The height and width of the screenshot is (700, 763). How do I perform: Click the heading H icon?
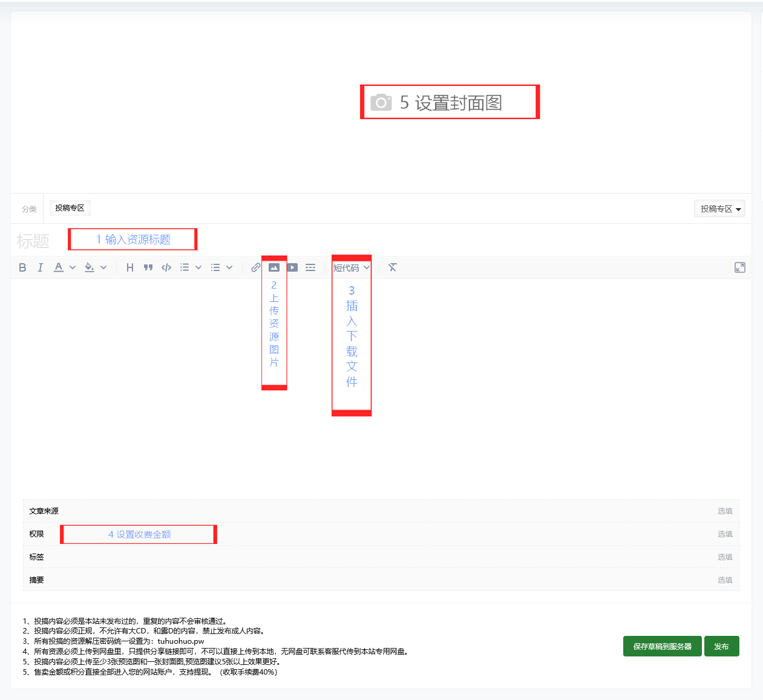[x=129, y=267]
